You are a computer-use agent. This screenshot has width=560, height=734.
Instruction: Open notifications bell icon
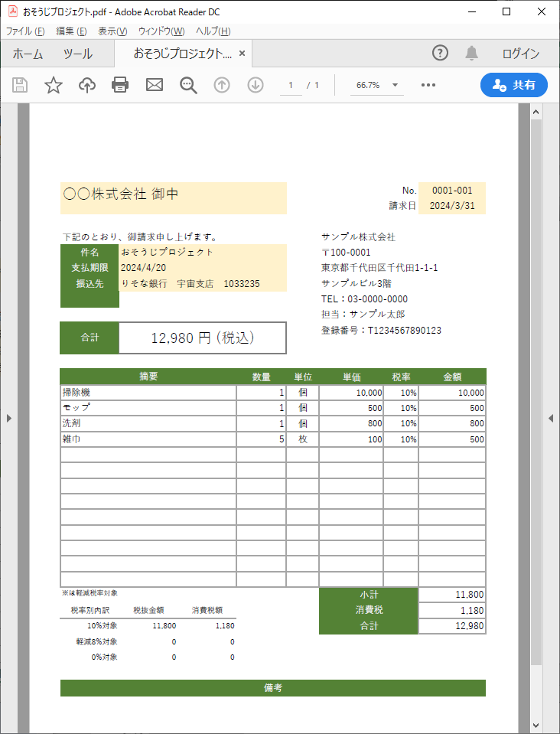(471, 53)
